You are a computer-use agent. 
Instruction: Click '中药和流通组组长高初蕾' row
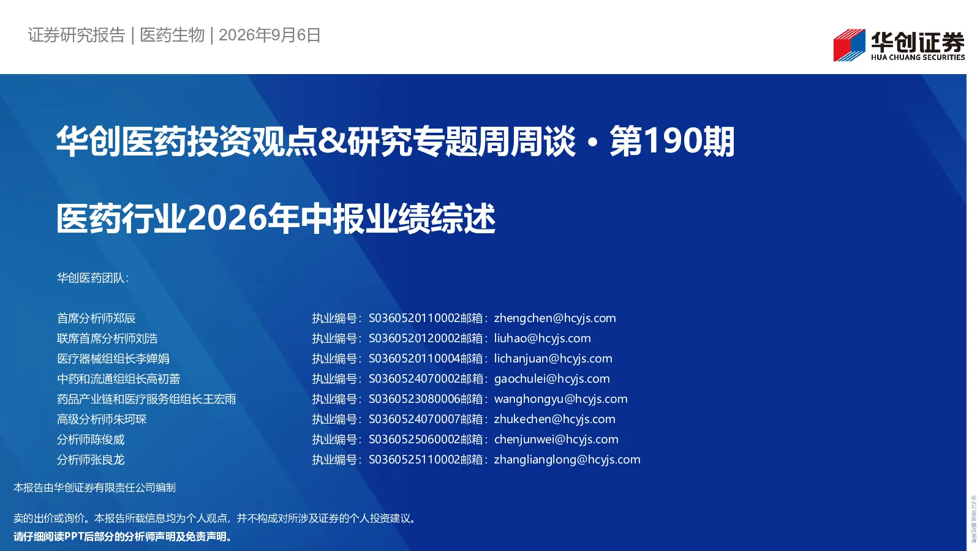[x=119, y=379]
